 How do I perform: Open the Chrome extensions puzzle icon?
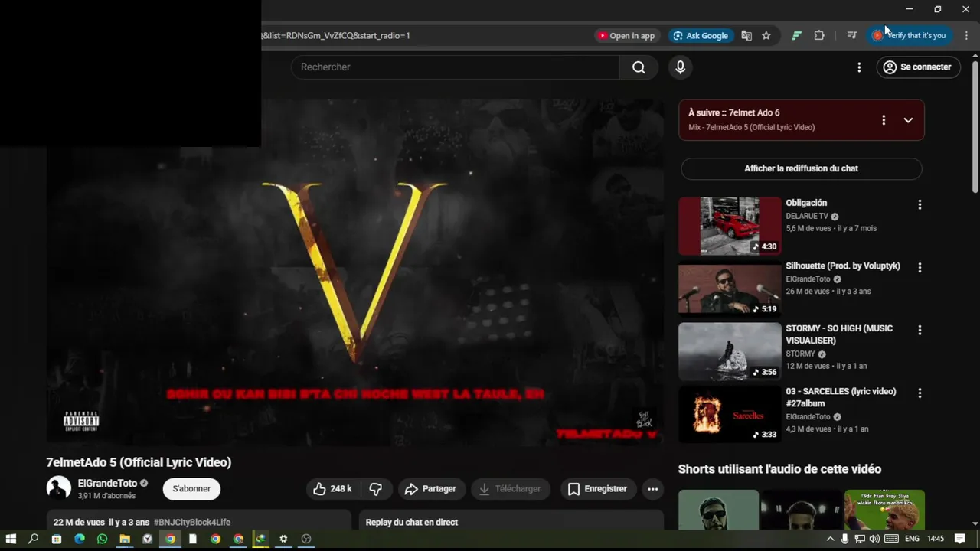[819, 35]
